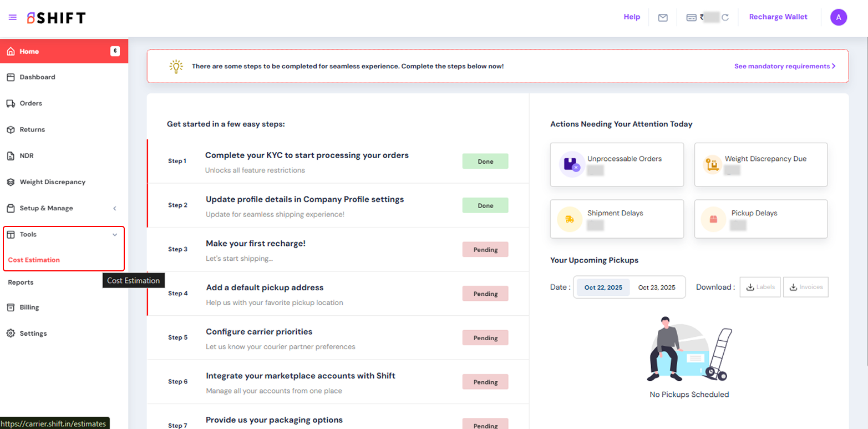Click the wallet card icon
The width and height of the screenshot is (868, 429).
tap(691, 18)
